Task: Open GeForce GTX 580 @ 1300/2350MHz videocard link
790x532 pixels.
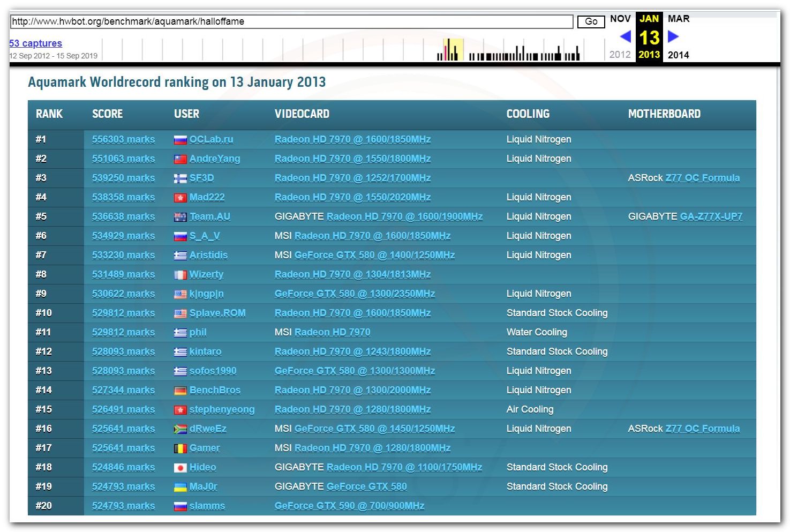Action: pos(355,294)
